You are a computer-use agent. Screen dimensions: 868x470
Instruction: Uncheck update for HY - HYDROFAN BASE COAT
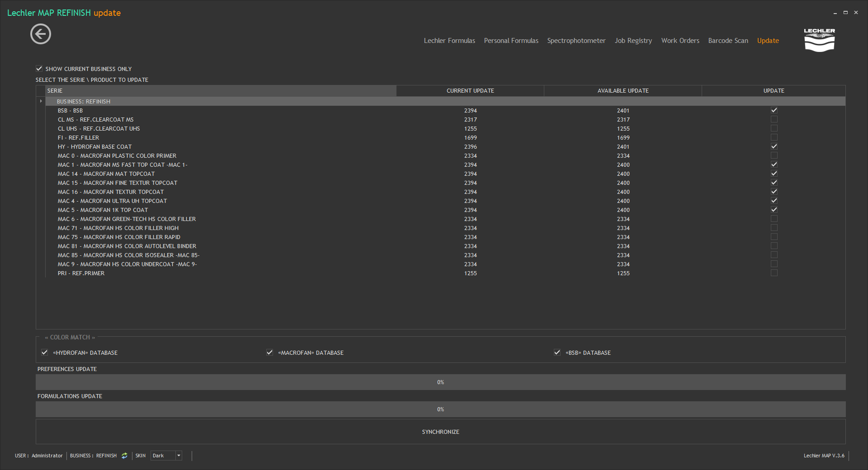click(x=774, y=146)
